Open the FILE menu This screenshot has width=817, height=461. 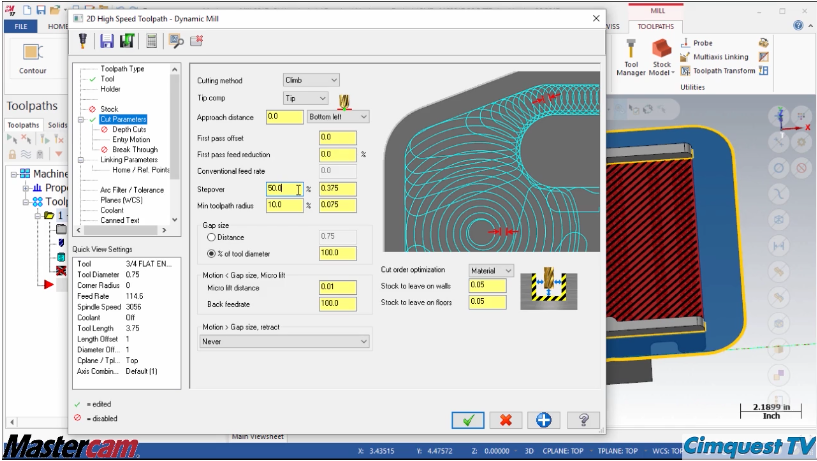pos(21,26)
